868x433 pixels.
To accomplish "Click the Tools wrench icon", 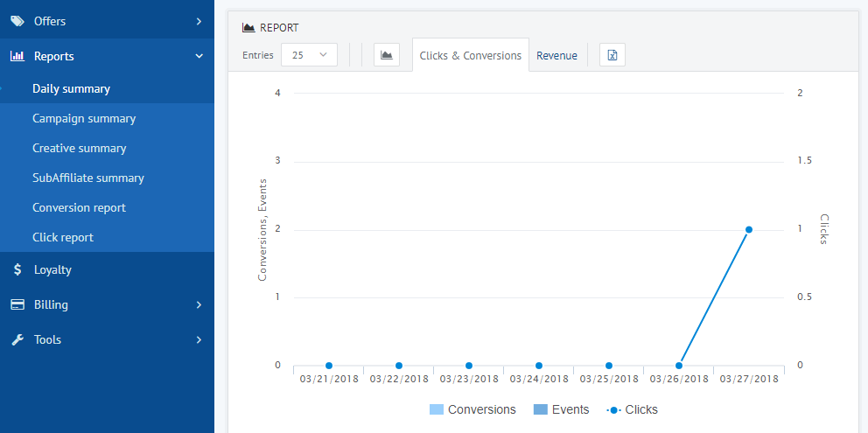I will (17, 339).
